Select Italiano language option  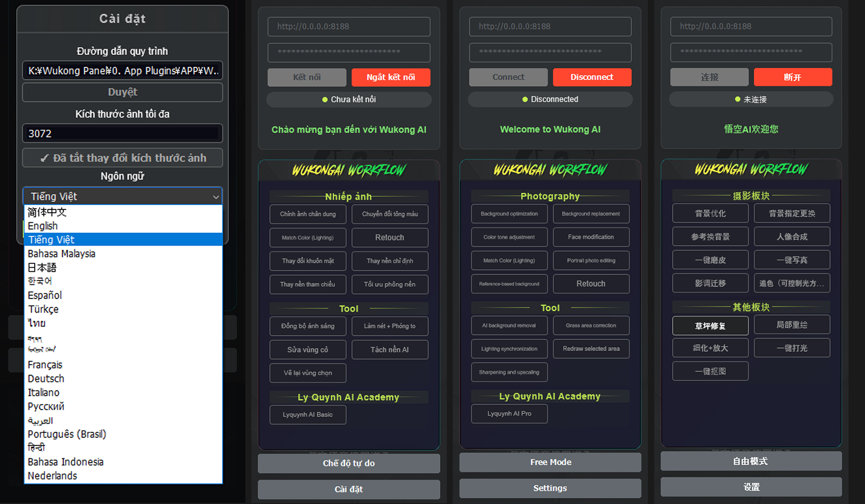pos(123,393)
